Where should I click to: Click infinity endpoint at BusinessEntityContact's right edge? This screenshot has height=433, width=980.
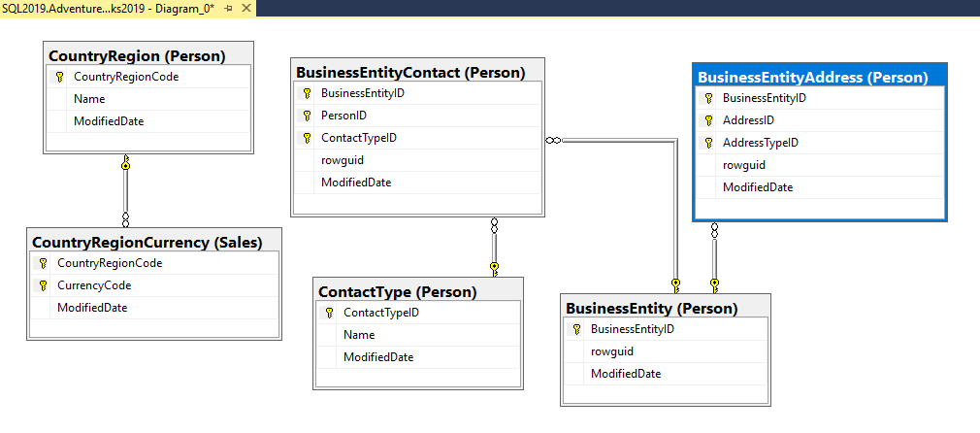tap(553, 141)
